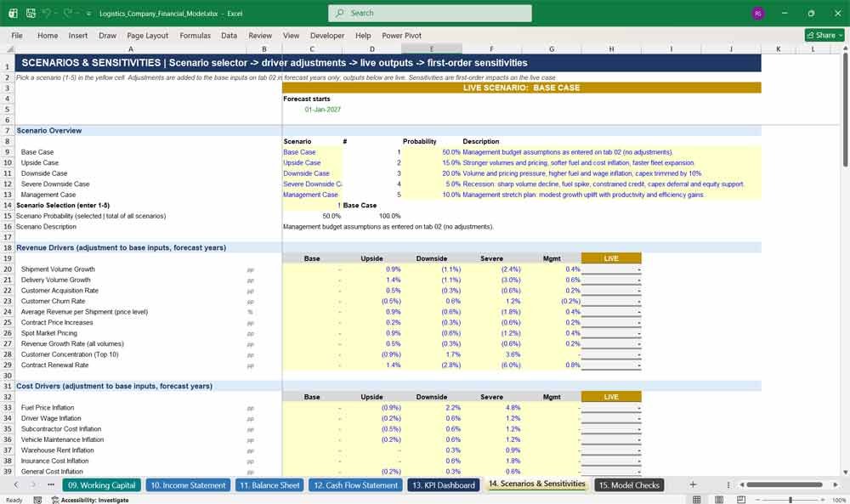Switch to the 09. Working Capital sheet tab

101,485
